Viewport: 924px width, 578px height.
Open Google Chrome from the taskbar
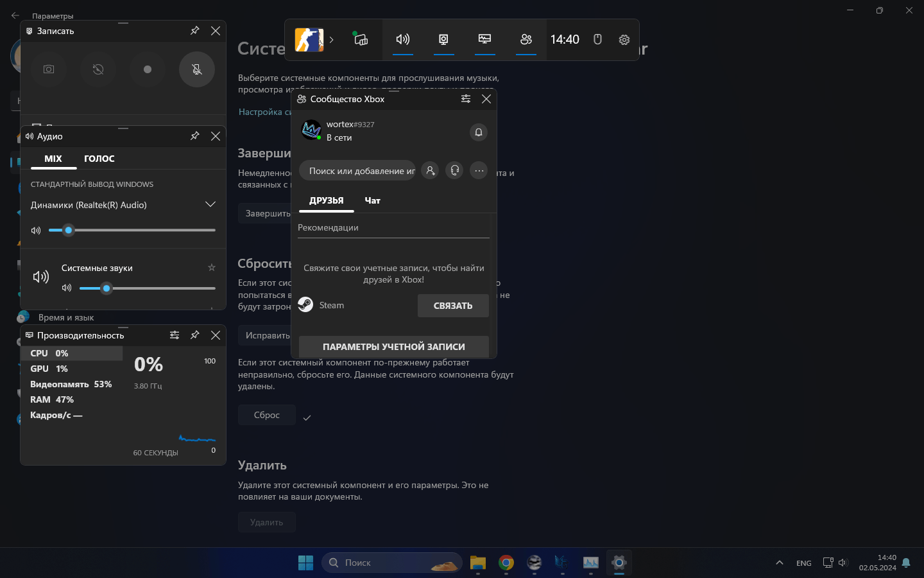click(x=506, y=563)
